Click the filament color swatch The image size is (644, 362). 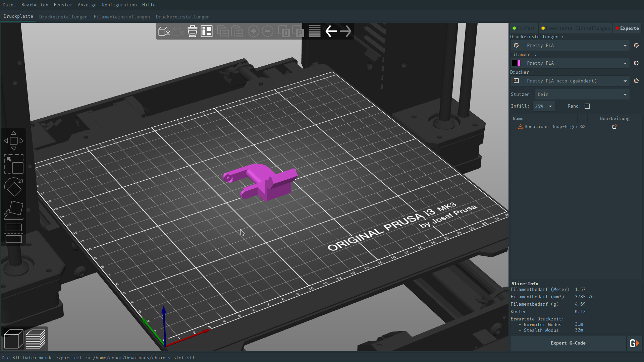click(x=516, y=63)
